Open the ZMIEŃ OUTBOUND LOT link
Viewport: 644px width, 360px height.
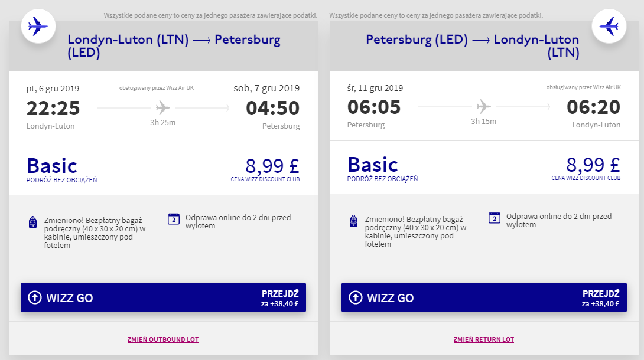163,339
